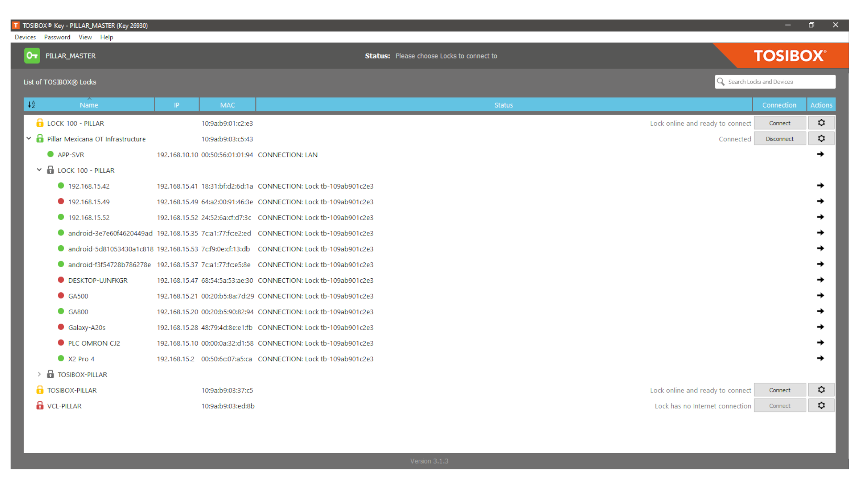Image resolution: width=868 pixels, height=487 pixels.
Task: Collapse Pillar Mexicana OT Infrastructure tree
Action: click(x=29, y=139)
